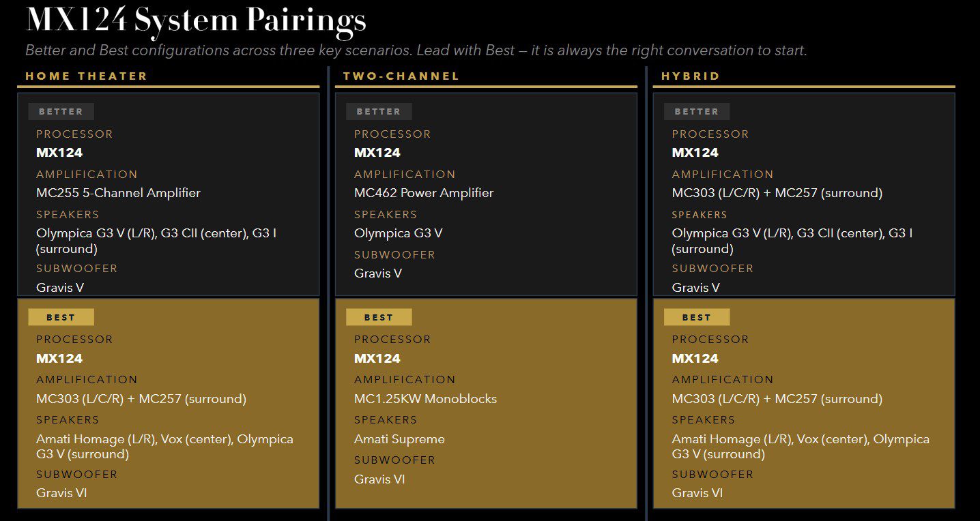Viewport: 980px width, 521px height.
Task: Click "Gravis VI" in Hybrid Best card
Action: (x=697, y=493)
